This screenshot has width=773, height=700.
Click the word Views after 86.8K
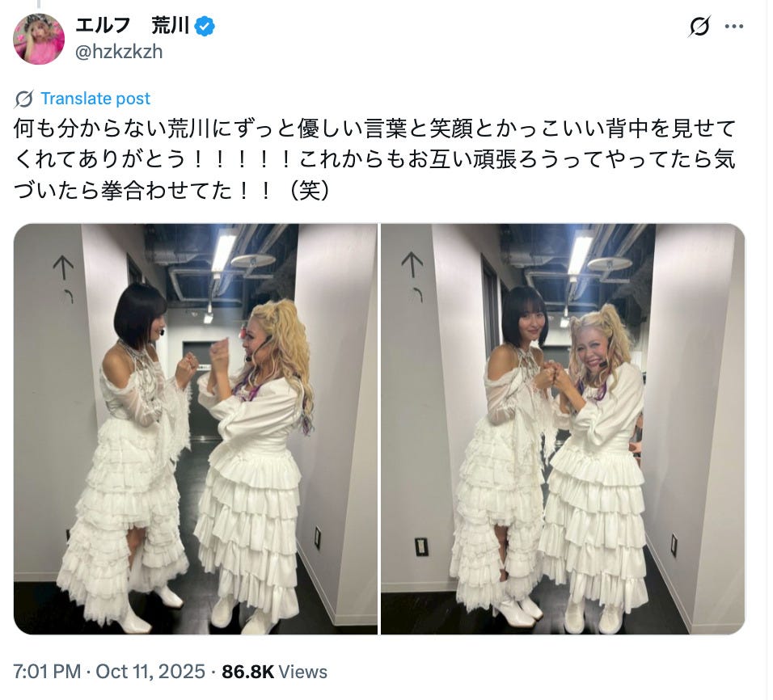(x=302, y=672)
